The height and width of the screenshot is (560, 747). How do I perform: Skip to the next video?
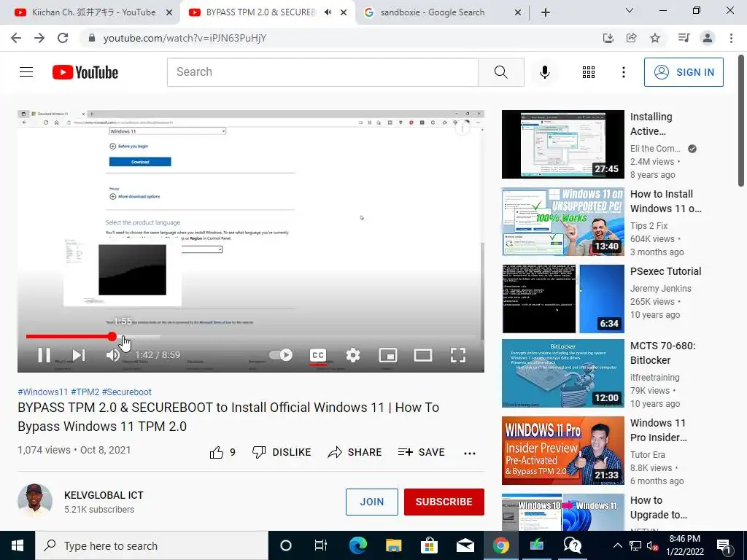point(79,355)
